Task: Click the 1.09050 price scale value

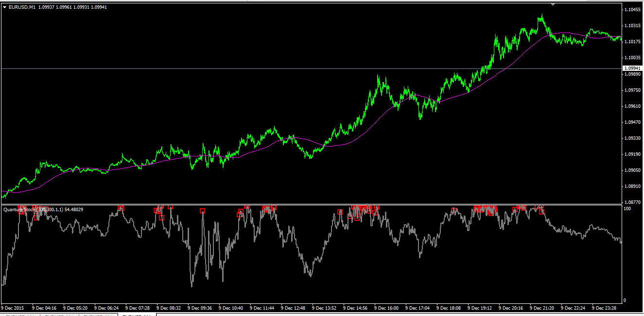Action: (x=633, y=170)
